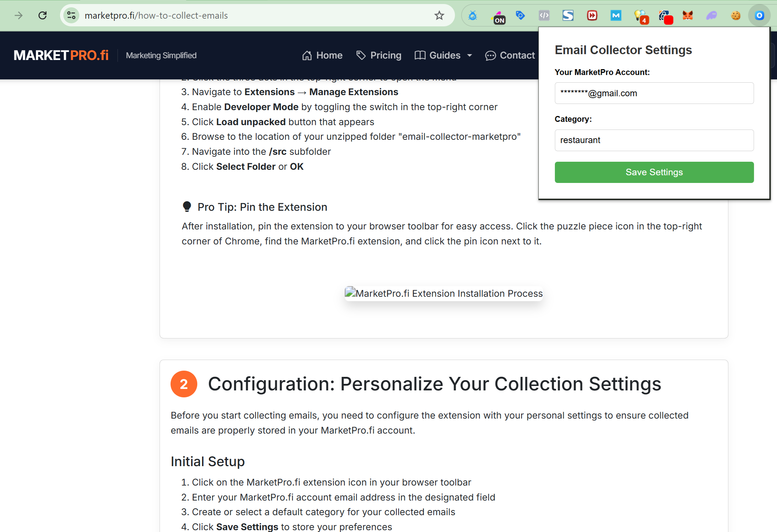Screen dimensions: 777x532
Task: Open the purple ghost extension
Action: [711, 15]
